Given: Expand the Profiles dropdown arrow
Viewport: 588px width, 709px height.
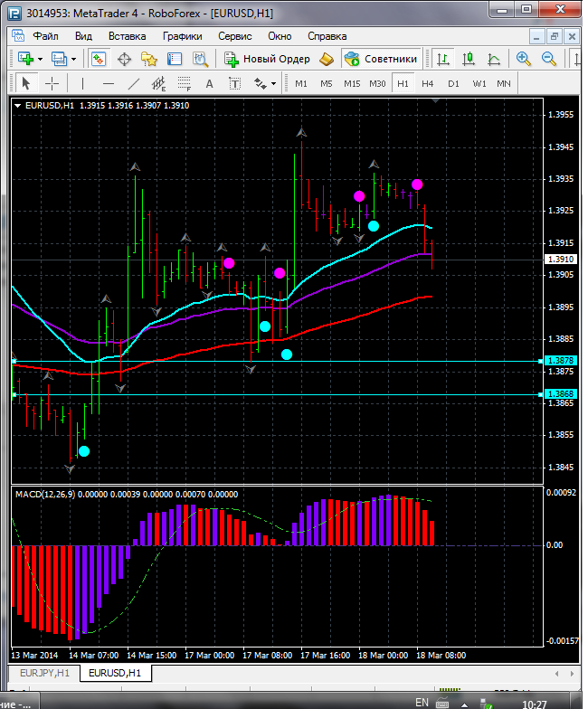Looking at the screenshot, I should tap(74, 60).
